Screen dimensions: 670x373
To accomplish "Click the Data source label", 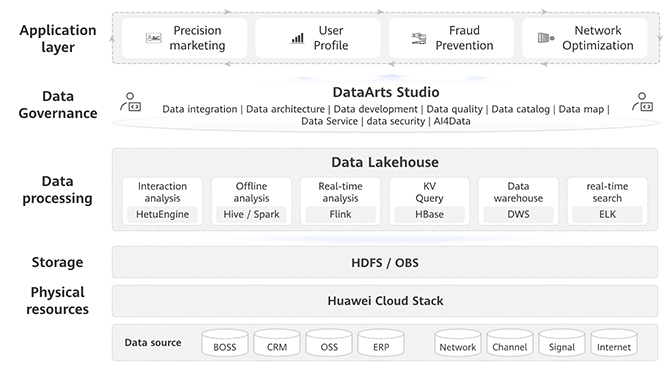I will (x=153, y=343).
